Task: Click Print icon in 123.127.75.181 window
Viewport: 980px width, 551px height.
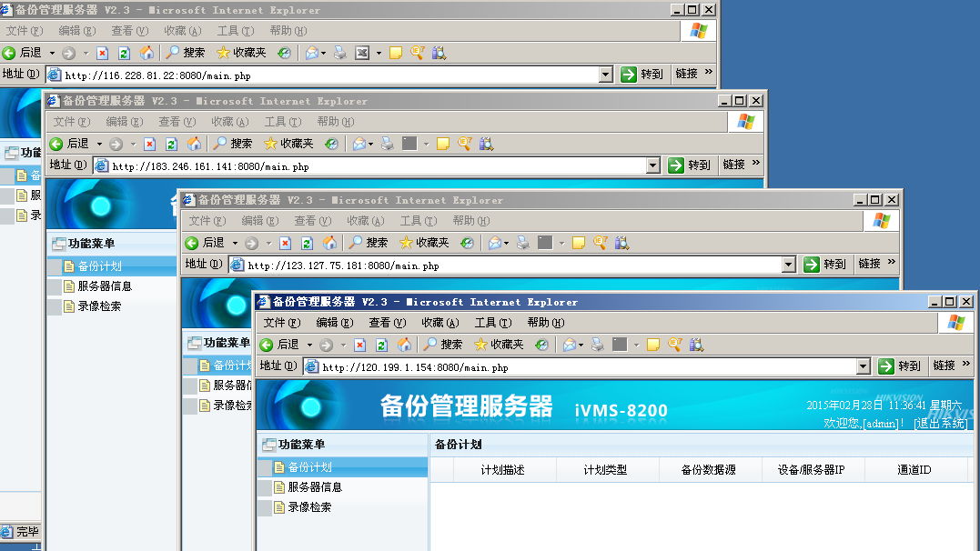Action: click(x=523, y=243)
